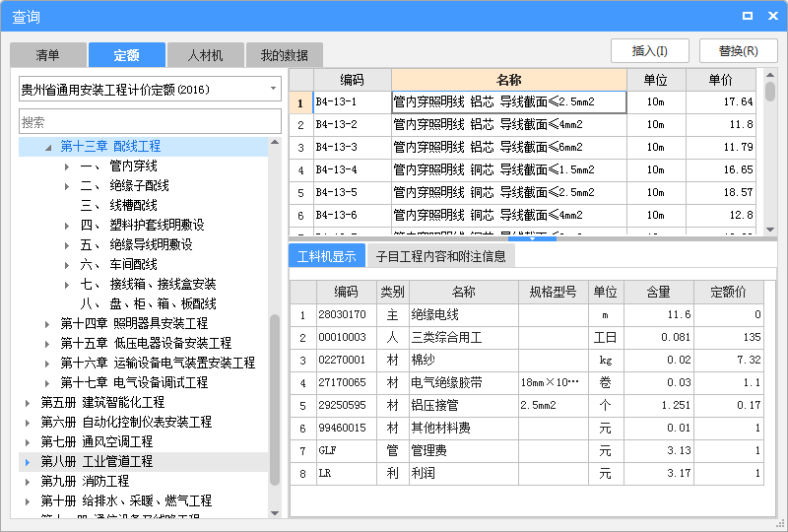Expand 第九册 消防工程 node
The image size is (788, 532).
point(28,482)
